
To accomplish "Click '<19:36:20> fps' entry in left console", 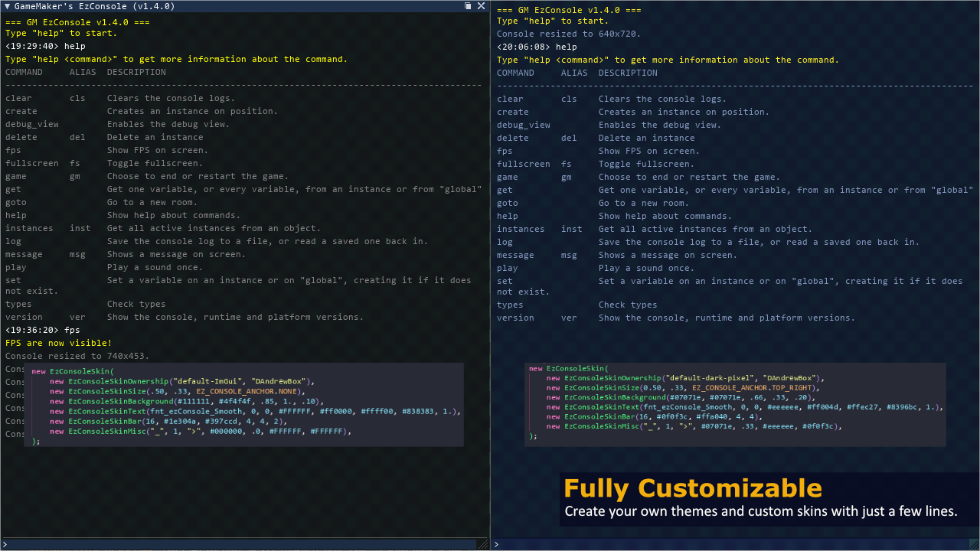I will point(42,330).
